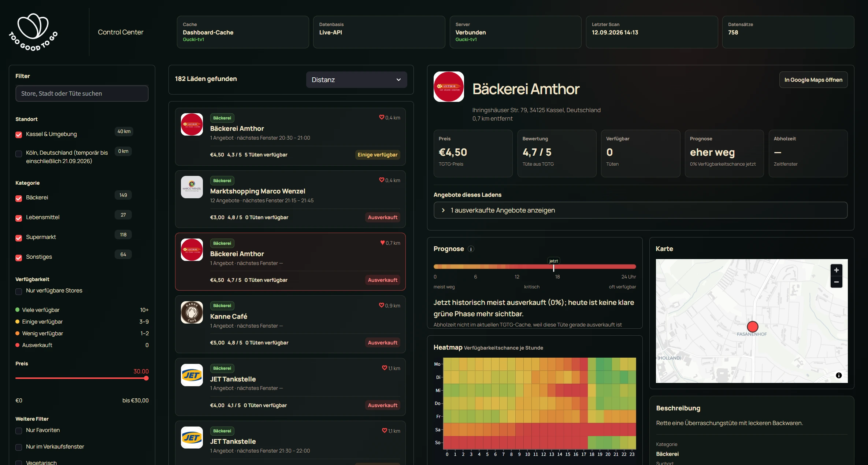
Task: Click the JET logo on the first JET Tankstelle card
Action: [x=192, y=375]
